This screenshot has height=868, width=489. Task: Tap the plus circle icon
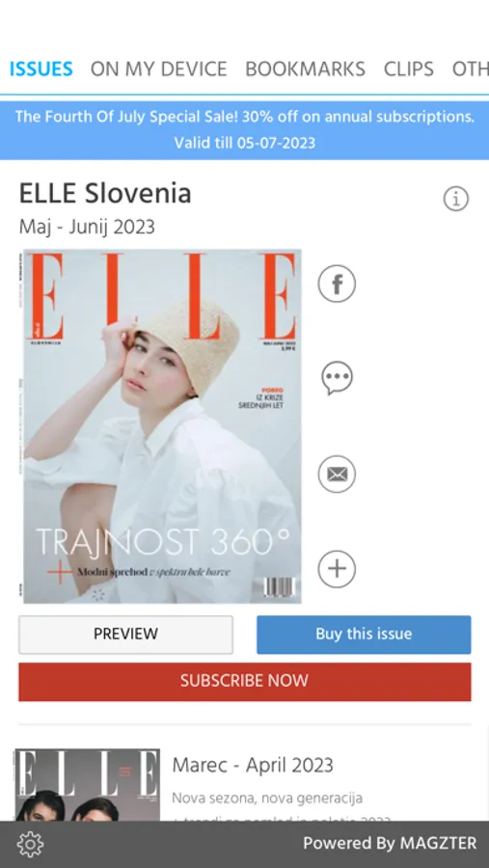[337, 569]
